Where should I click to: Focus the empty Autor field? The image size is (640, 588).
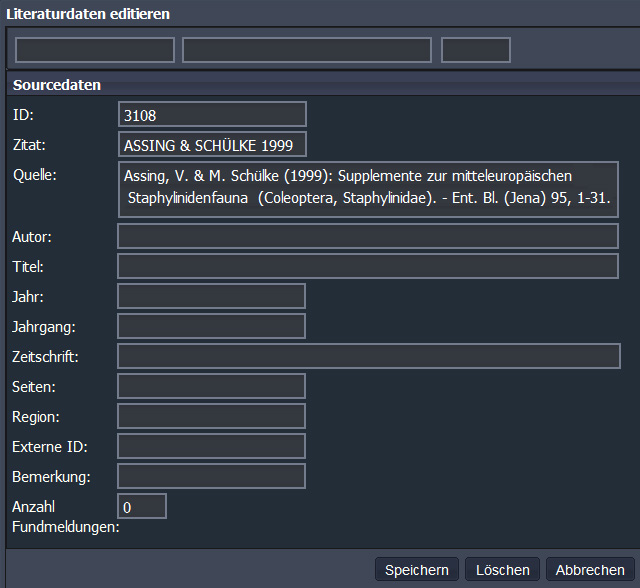pyautogui.click(x=368, y=237)
